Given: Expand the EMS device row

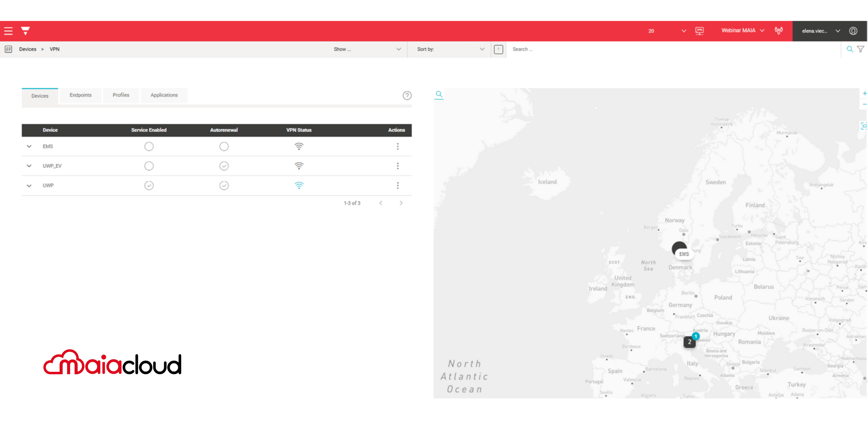Looking at the screenshot, I should (x=29, y=147).
